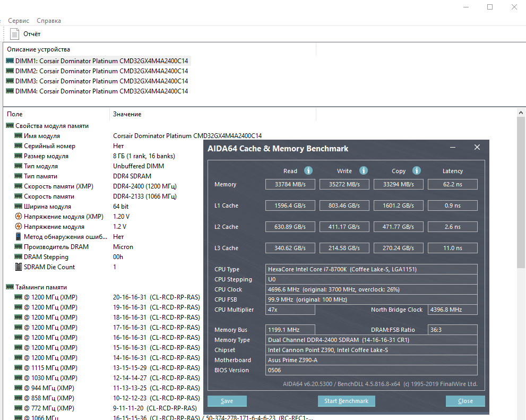
Task: Click the icon of Тайминги памяти section
Action: click(10, 287)
